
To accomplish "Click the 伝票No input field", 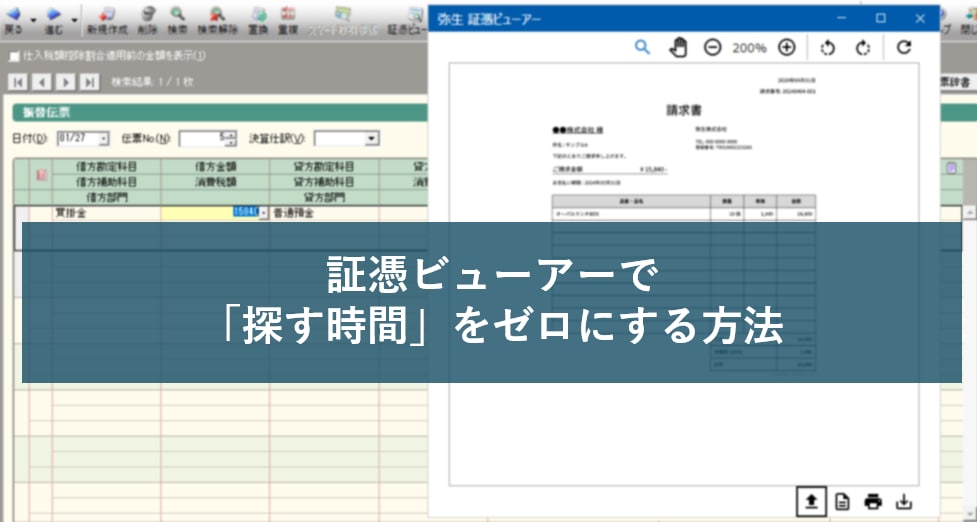I will (201, 138).
